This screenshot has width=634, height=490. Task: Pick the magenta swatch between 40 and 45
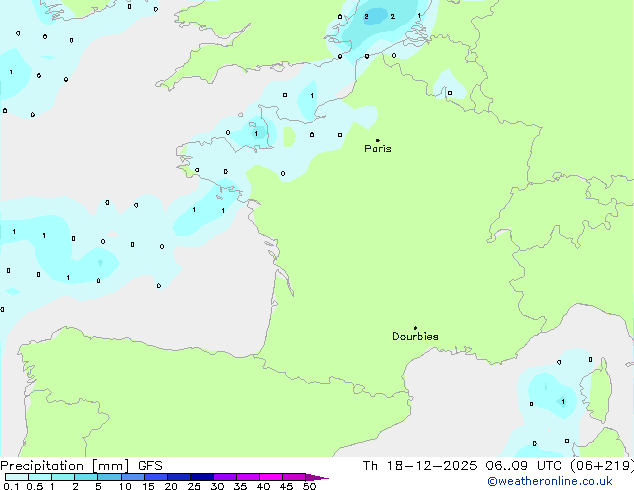pyautogui.click(x=271, y=477)
